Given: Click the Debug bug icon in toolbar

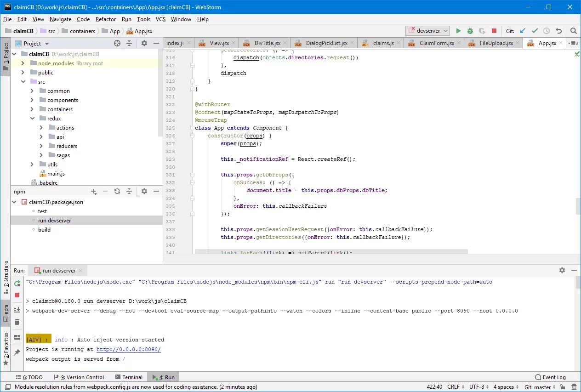Looking at the screenshot, I should (470, 31).
